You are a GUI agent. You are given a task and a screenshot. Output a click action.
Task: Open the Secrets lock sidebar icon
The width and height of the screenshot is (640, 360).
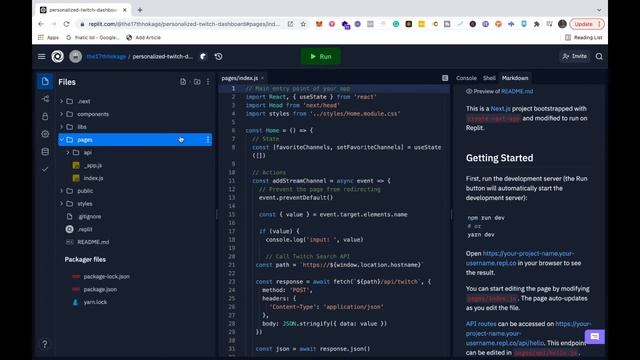tap(45, 116)
